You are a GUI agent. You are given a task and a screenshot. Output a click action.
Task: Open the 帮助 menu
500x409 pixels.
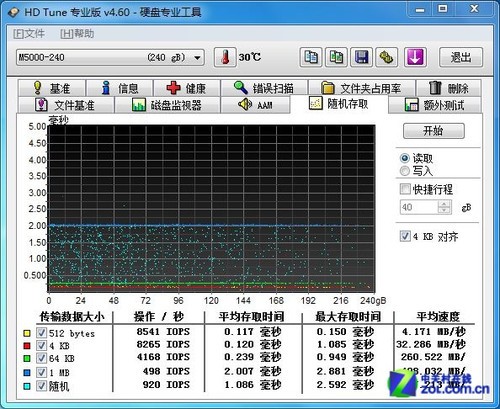pyautogui.click(x=77, y=34)
